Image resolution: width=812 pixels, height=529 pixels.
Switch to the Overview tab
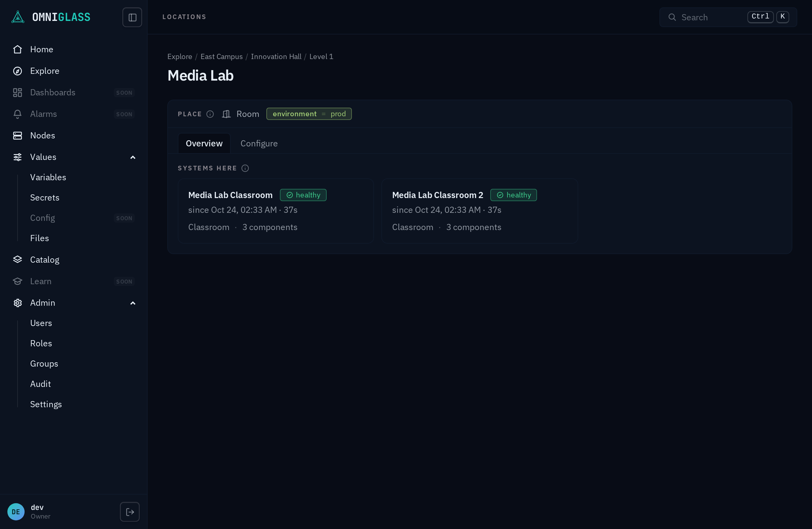[x=204, y=143]
